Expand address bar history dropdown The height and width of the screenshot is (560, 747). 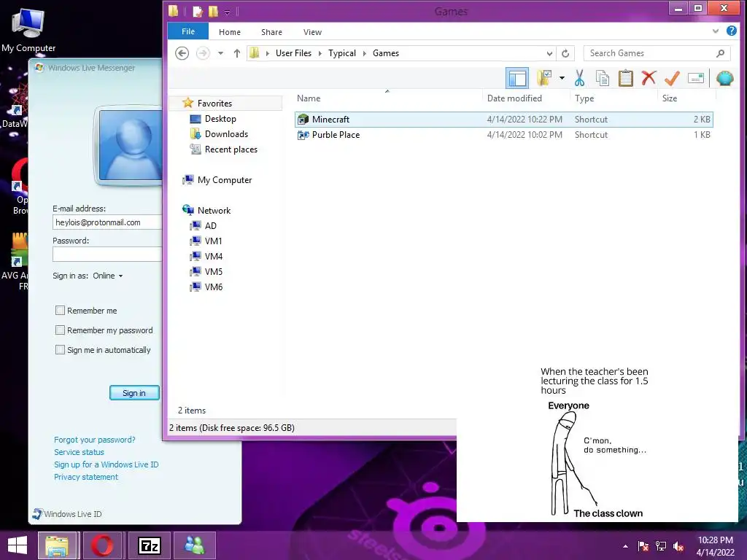coord(549,53)
